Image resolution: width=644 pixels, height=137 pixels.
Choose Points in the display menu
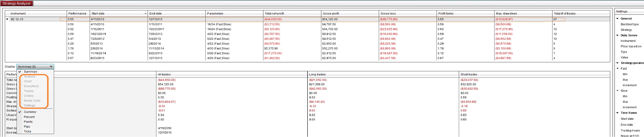click(x=28, y=122)
